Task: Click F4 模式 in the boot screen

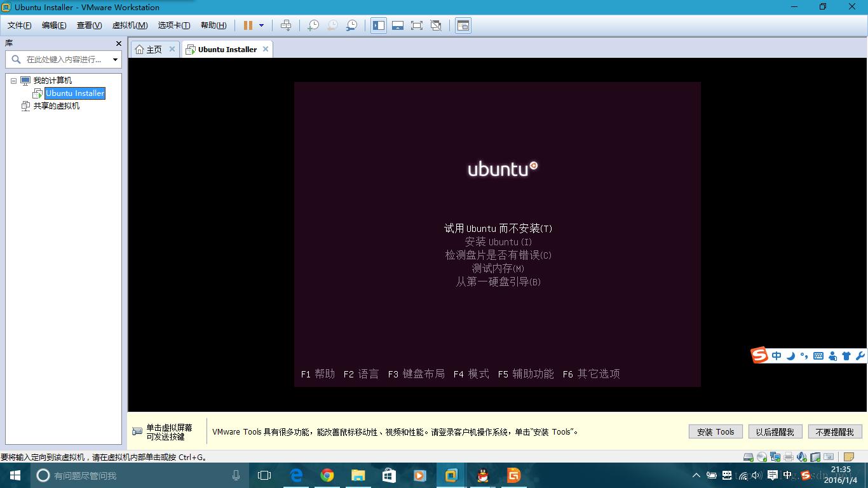Action: (x=471, y=374)
